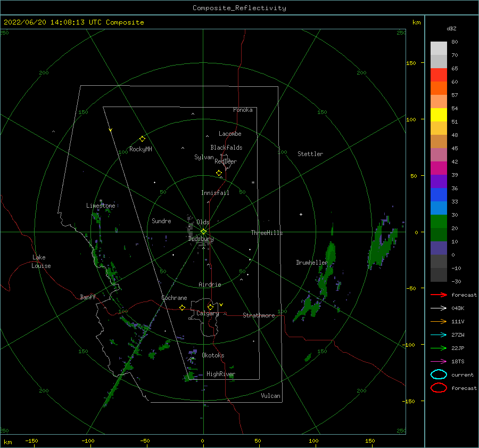Click the white 04DK arrow icon
Screen dimensions: 479x448
coord(439,308)
